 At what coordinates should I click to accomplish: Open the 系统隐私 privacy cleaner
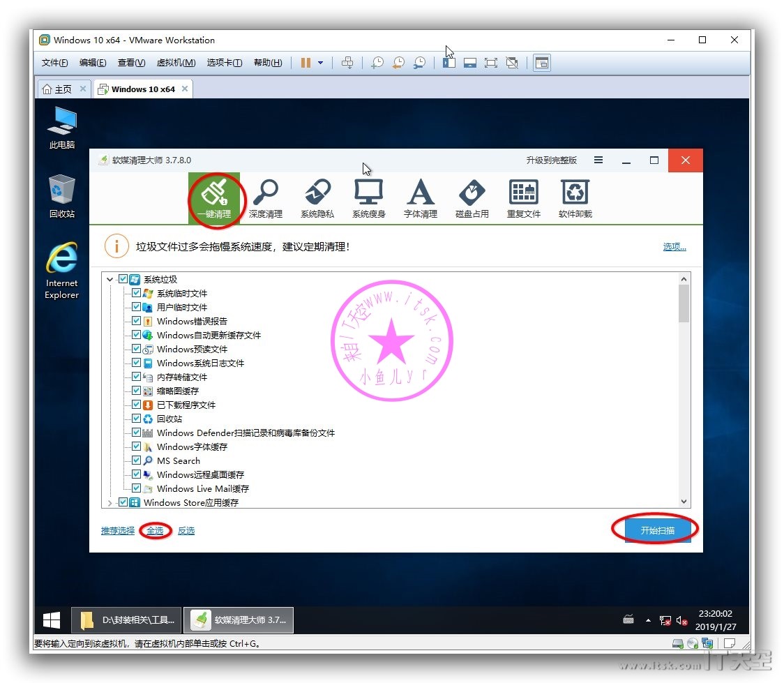coord(317,199)
